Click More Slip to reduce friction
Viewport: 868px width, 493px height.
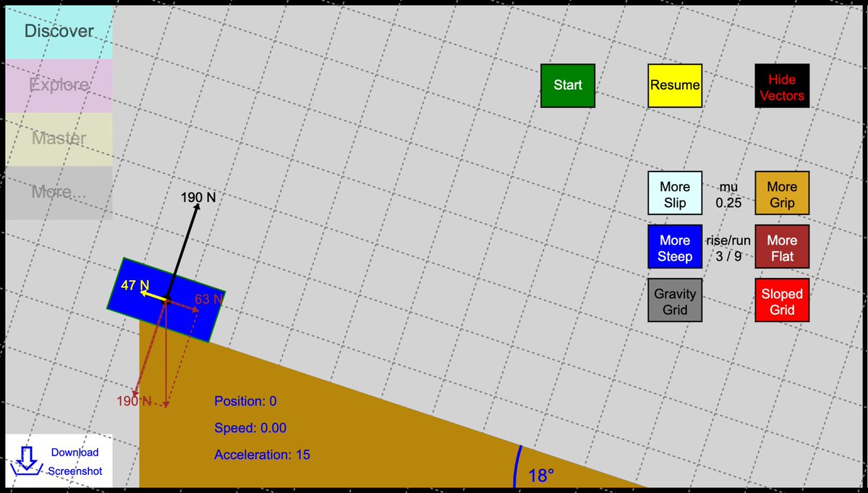675,193
